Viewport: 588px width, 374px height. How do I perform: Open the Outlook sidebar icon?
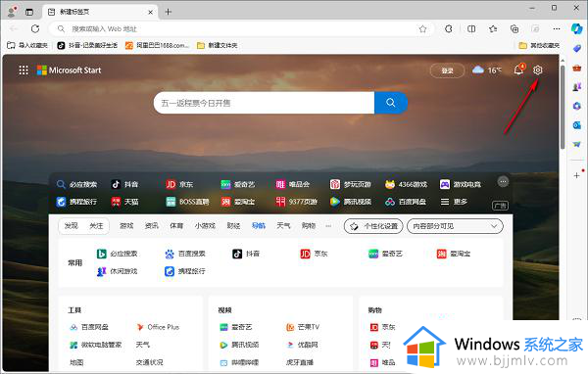coord(577,125)
